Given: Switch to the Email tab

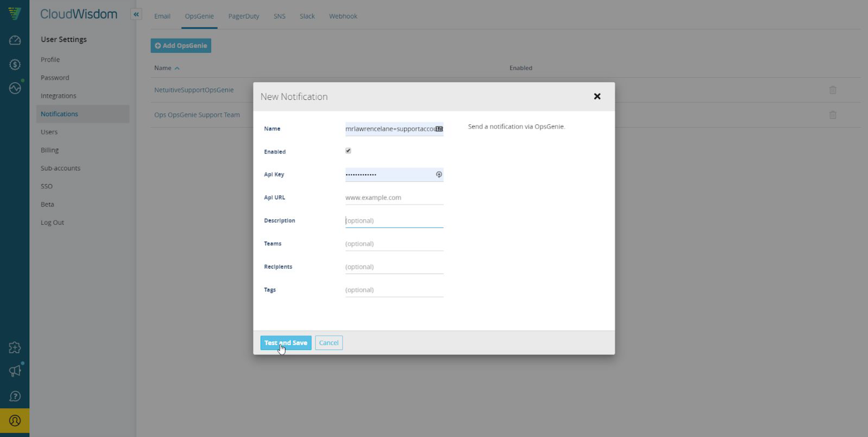Looking at the screenshot, I should pos(162,16).
